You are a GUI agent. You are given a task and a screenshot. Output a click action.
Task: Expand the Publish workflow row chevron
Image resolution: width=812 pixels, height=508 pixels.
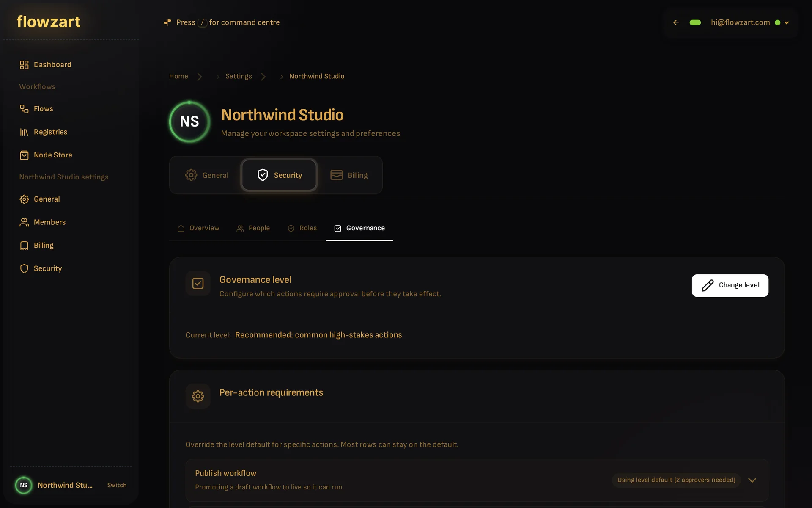pyautogui.click(x=752, y=480)
